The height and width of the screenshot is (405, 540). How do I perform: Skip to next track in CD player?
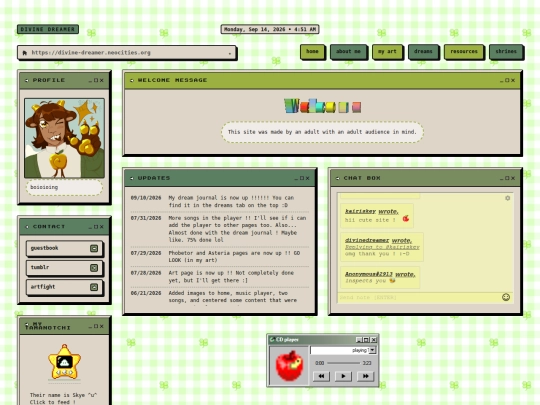click(365, 376)
